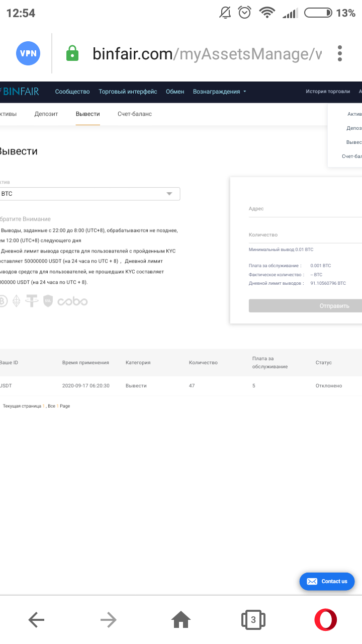
Task: Tap the VPN badge icon
Action: point(28,53)
